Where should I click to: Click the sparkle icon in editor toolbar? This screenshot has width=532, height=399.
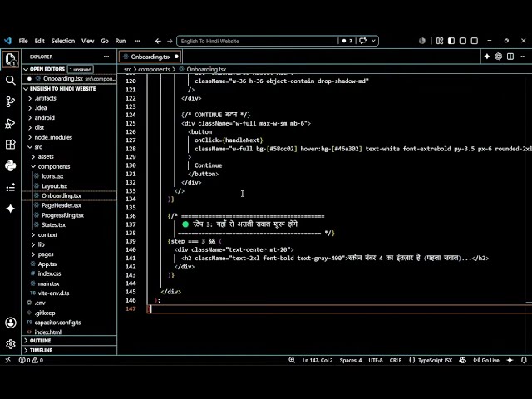[487, 57]
